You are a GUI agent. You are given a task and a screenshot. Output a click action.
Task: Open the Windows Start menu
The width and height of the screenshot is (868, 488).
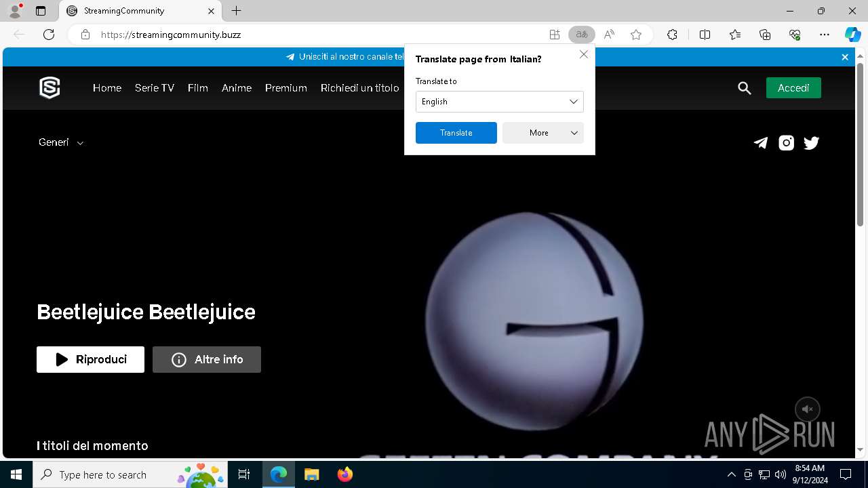[16, 474]
